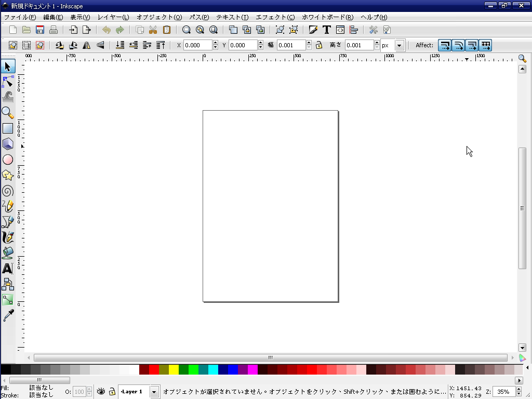Open the レイヤー(L) menu
532x399 pixels.
[x=113, y=17]
